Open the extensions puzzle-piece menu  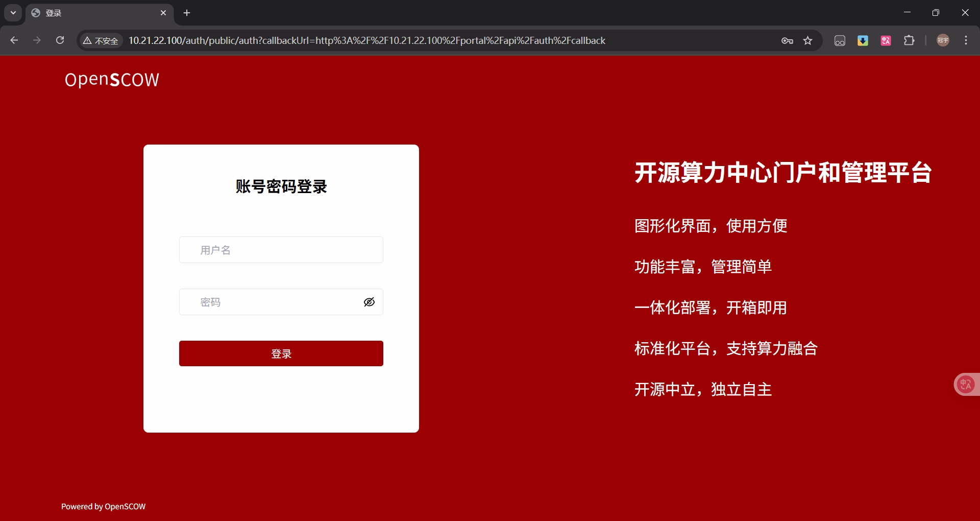point(910,40)
